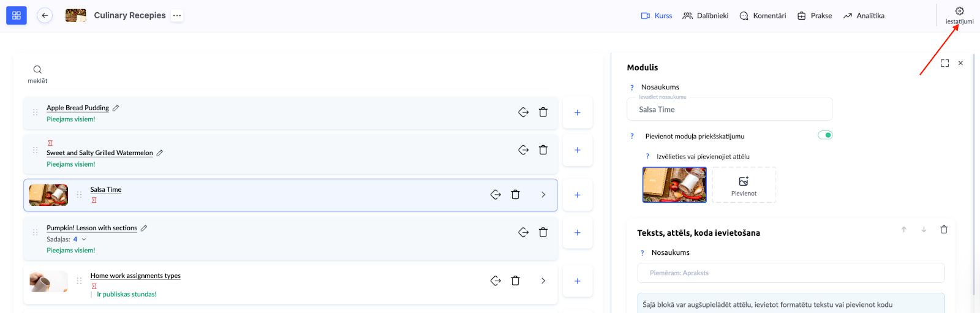This screenshot has height=313, width=980.
Task: Click the back arrow button
Action: pos(45,15)
